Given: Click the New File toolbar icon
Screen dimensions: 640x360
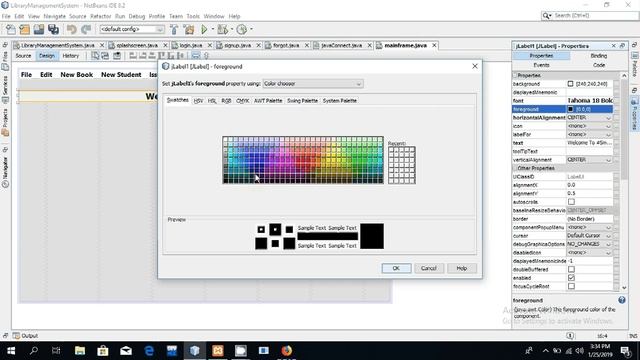Looking at the screenshot, I should point(10,29).
